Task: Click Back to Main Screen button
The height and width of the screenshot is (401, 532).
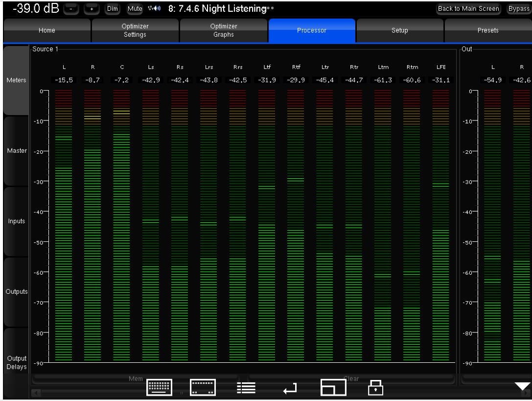Action: click(x=469, y=8)
